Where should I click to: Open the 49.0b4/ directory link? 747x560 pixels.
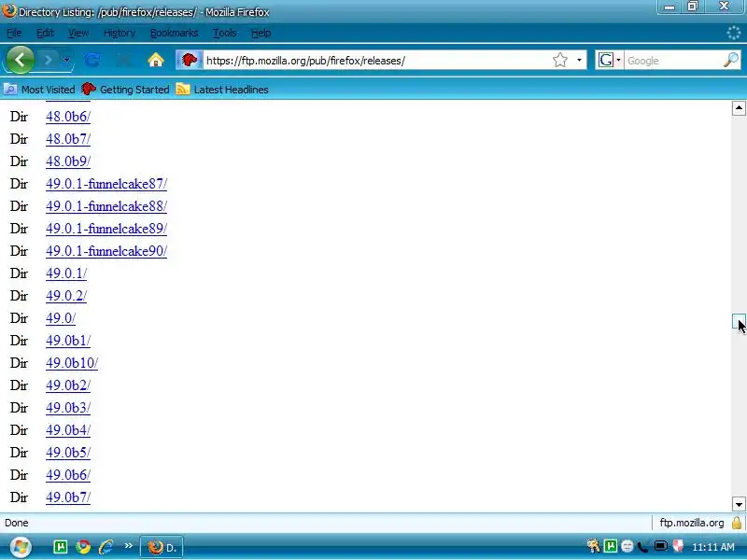pyautogui.click(x=68, y=430)
